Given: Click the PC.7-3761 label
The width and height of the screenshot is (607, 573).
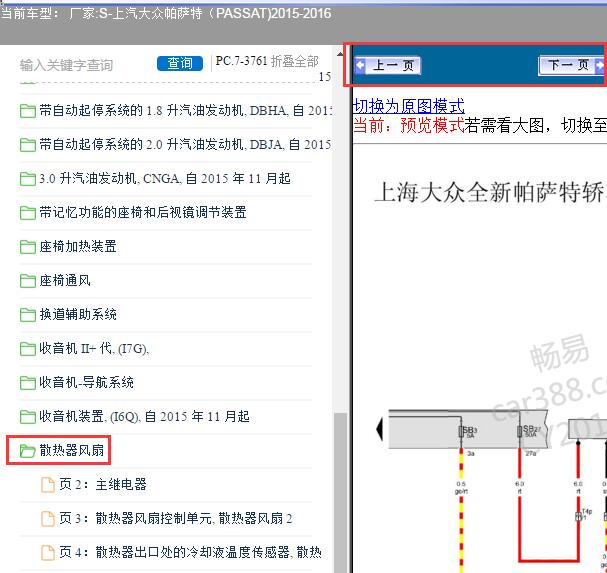Looking at the screenshot, I should (x=241, y=61).
